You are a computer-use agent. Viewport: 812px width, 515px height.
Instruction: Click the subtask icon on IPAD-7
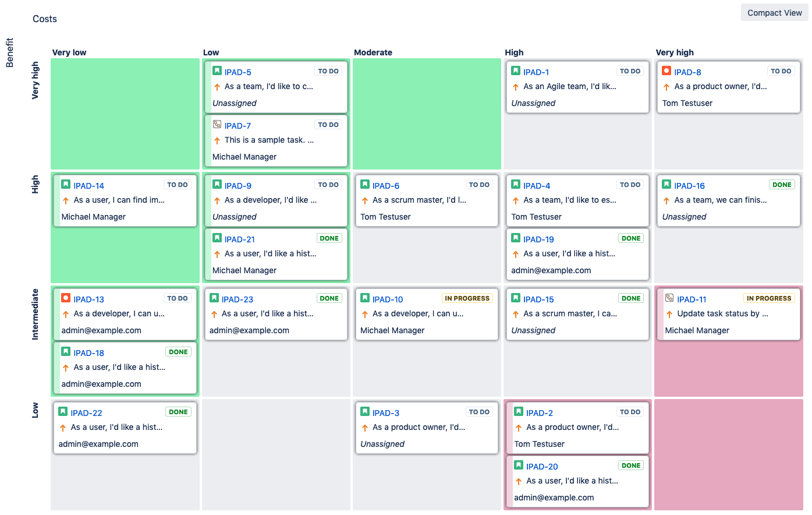pyautogui.click(x=217, y=125)
